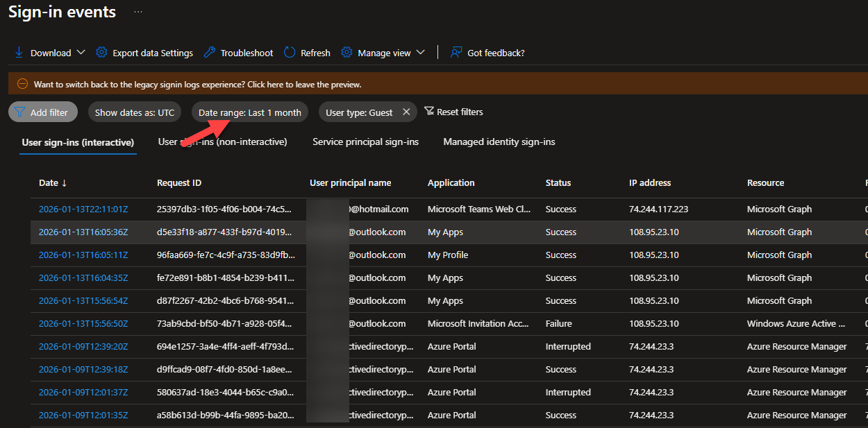Image resolution: width=868 pixels, height=428 pixels.
Task: Switch to Service principal sign-ins tab
Action: pos(367,142)
